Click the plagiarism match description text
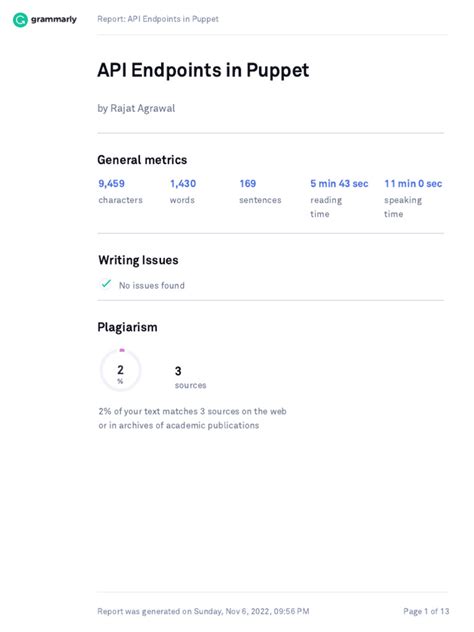 point(192,418)
